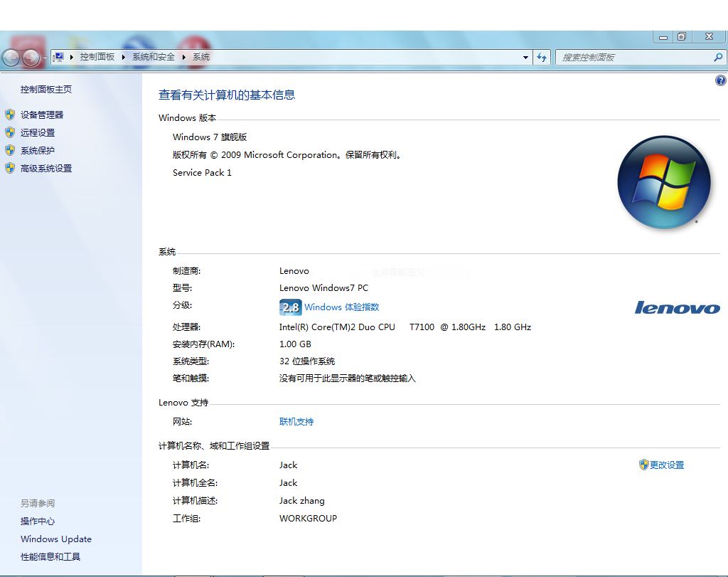This screenshot has width=728, height=577.
Task: Click the shield icon beside 高级系统设置
Action: [x=10, y=168]
